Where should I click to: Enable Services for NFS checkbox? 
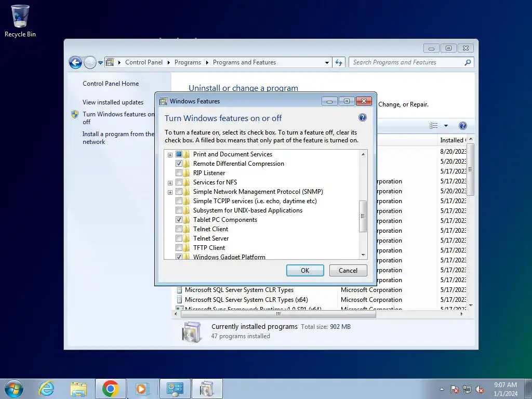point(179,182)
